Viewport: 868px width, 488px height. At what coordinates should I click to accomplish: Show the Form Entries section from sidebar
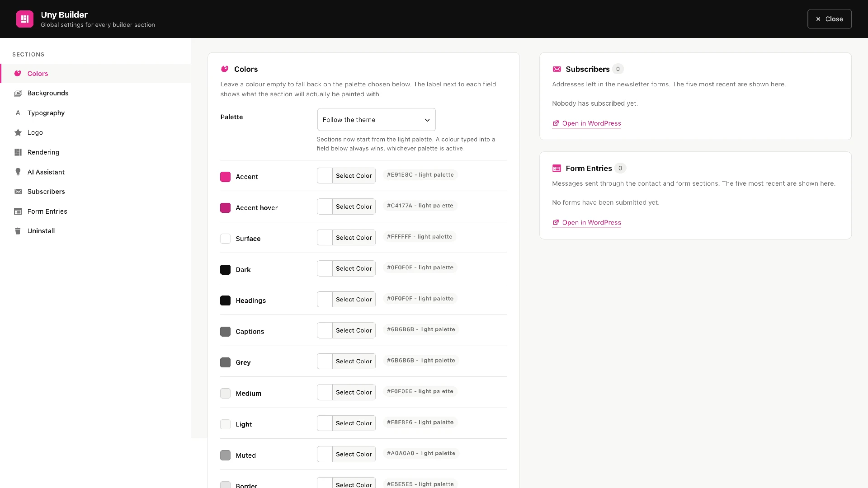[x=95, y=211]
